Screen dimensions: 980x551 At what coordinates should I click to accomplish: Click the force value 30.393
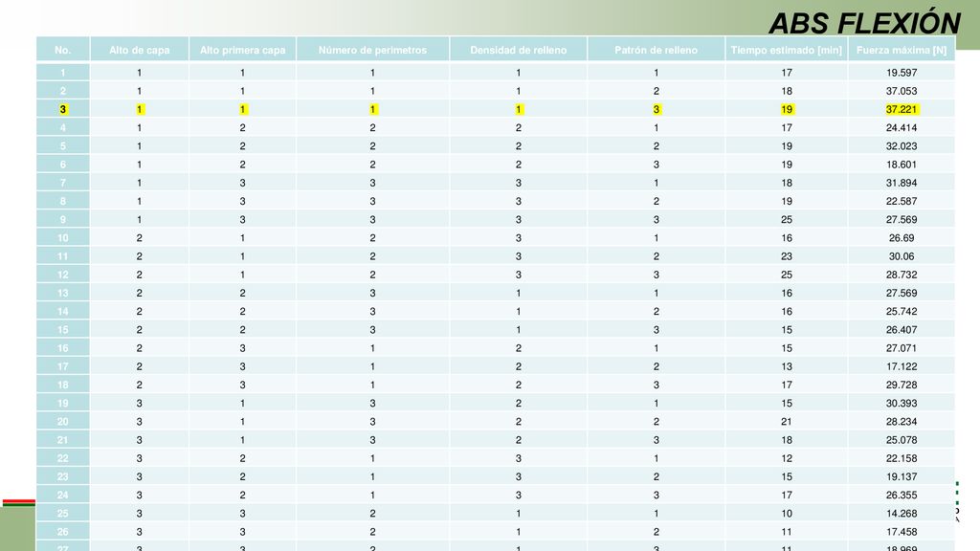coord(902,404)
